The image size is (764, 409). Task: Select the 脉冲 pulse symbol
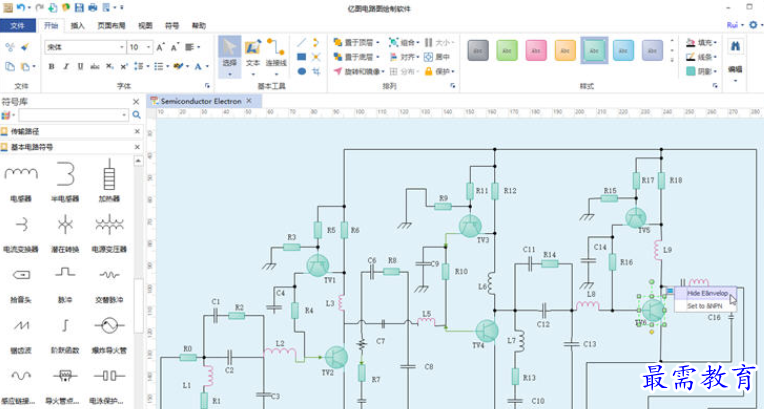65,282
